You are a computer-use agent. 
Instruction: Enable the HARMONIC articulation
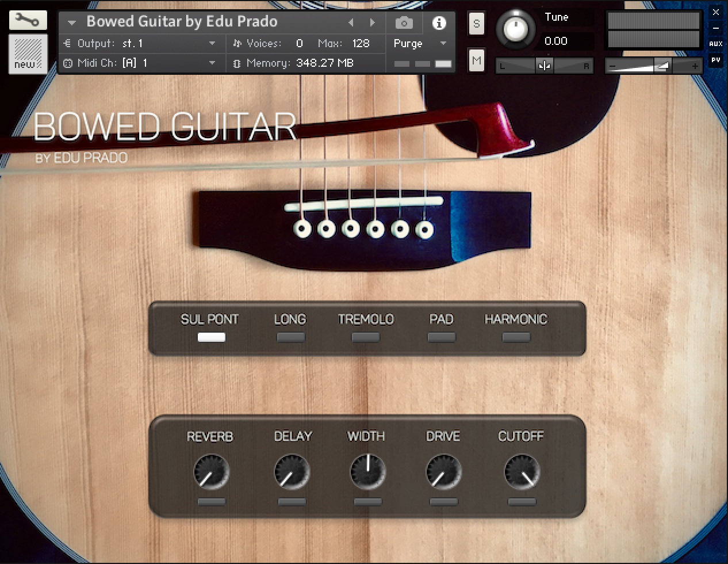[x=515, y=338]
